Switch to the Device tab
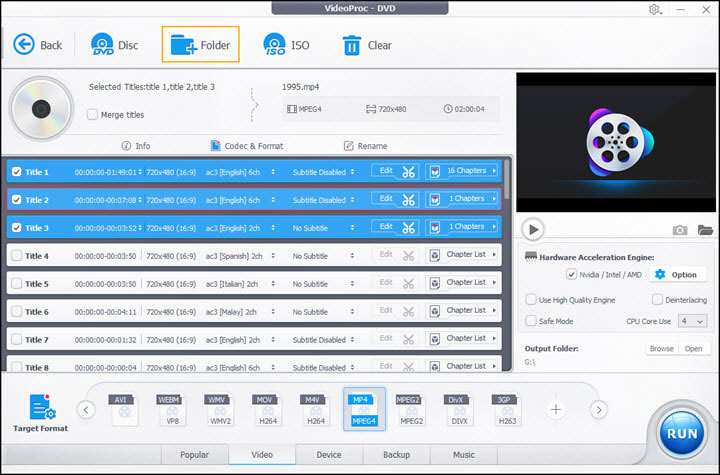720x475 pixels. tap(327, 455)
